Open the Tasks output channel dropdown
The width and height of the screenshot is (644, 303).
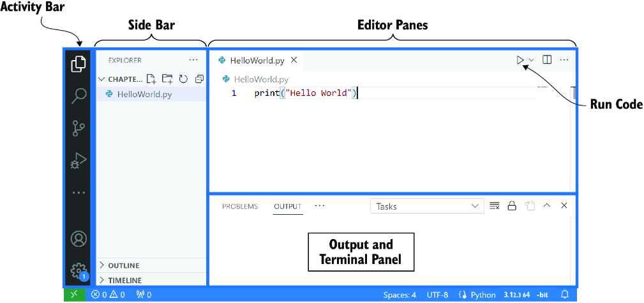pos(427,206)
